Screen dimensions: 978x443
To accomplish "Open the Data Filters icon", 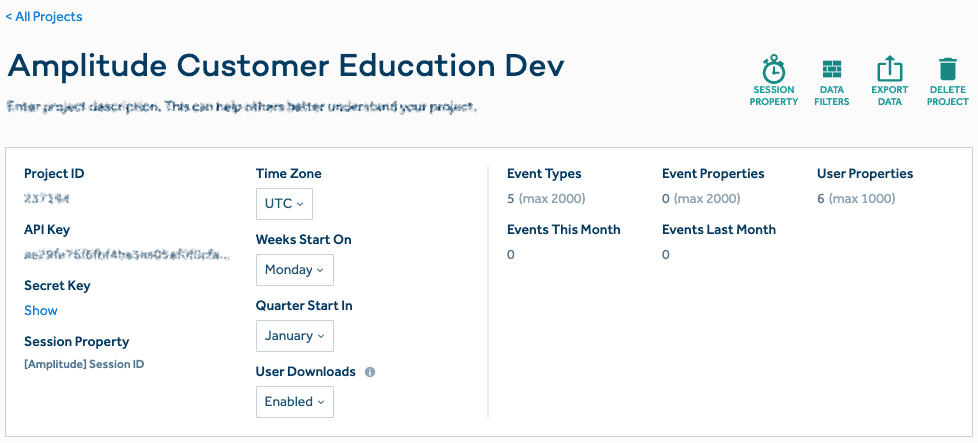I will click(x=831, y=71).
